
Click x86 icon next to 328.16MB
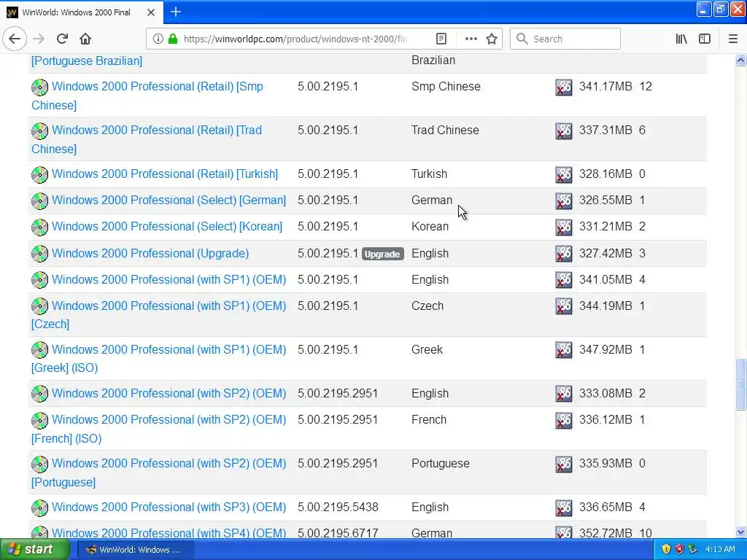point(564,175)
